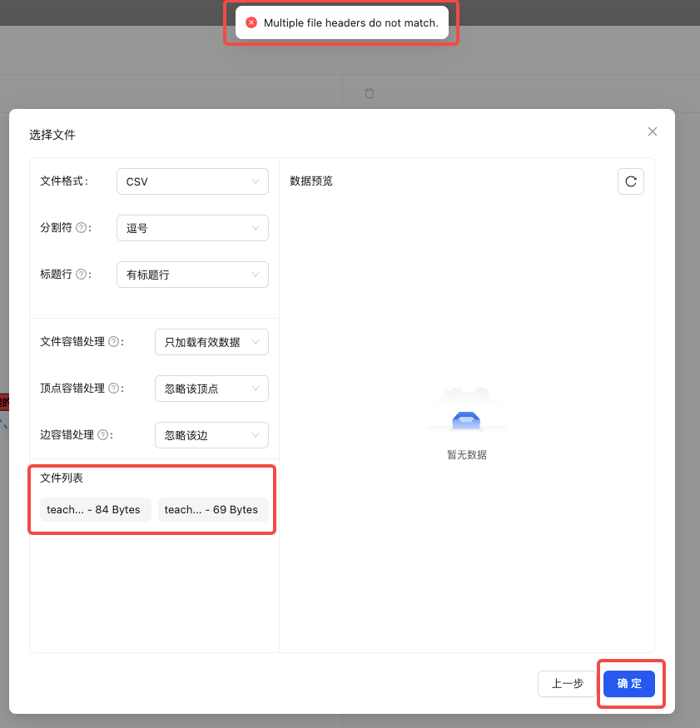The width and height of the screenshot is (700, 728).
Task: Close the 选择文件 dialog
Action: [653, 131]
